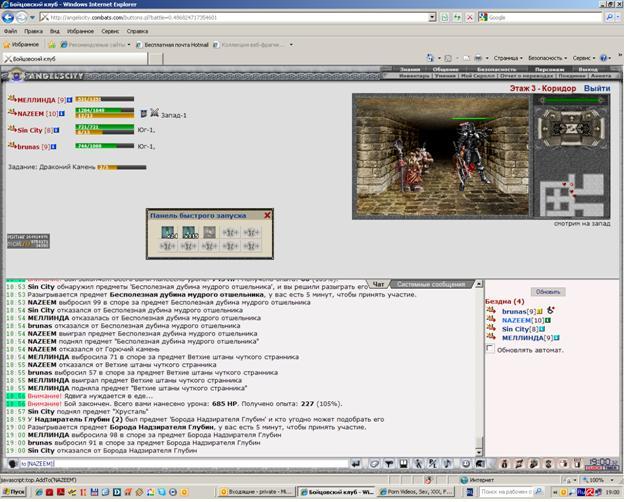Screen dimensions: 625x502
Task: Click the dwarf characters in the dungeon view
Action: (413, 164)
